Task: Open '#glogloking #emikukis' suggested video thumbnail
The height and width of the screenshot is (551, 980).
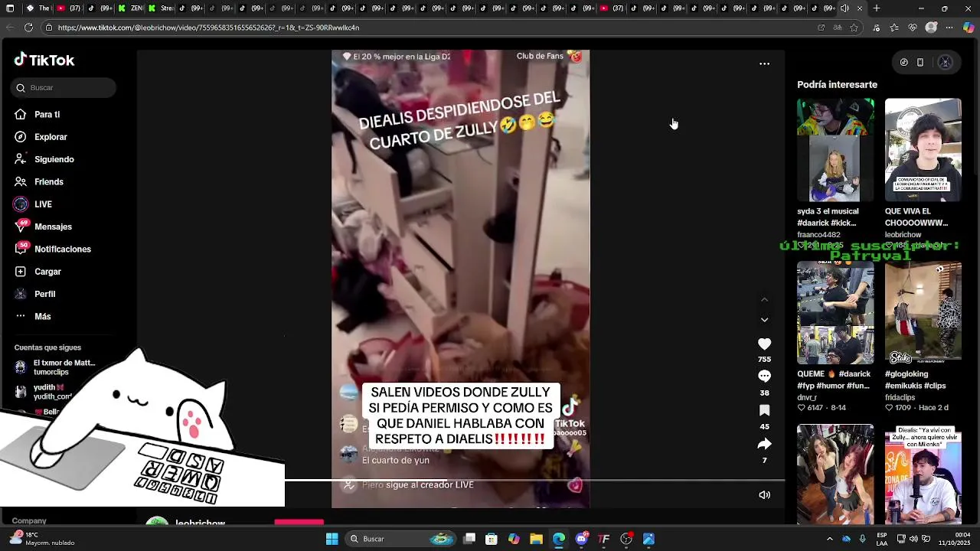Action: (x=923, y=313)
